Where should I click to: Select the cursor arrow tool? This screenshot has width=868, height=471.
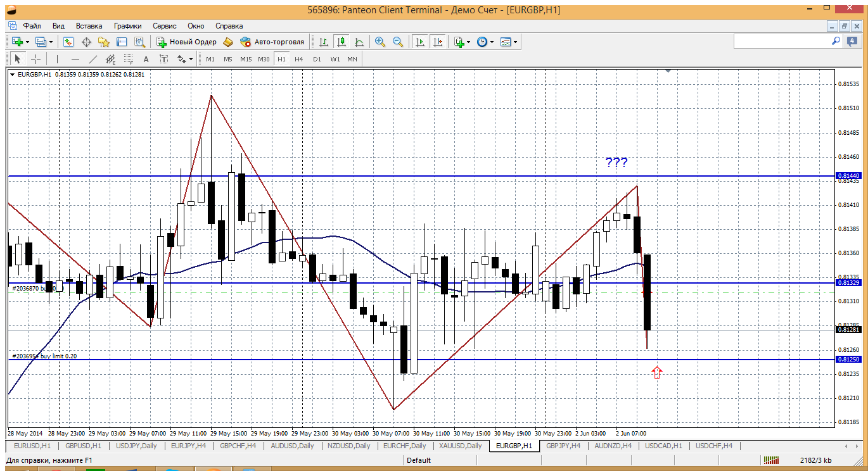[18, 59]
